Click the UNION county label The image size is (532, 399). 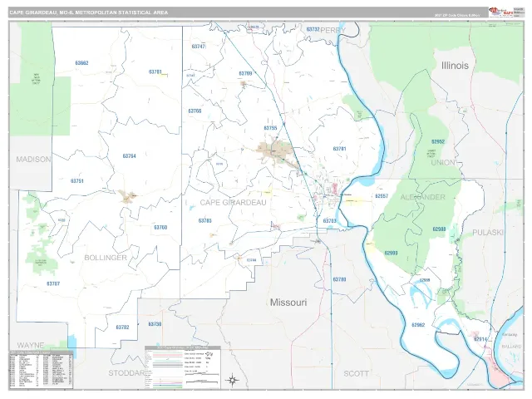(443, 163)
